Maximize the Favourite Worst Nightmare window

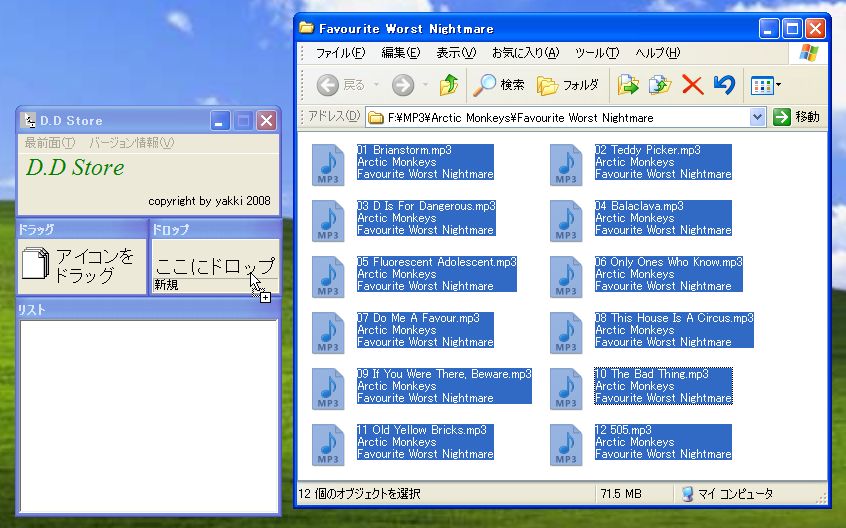[792, 29]
